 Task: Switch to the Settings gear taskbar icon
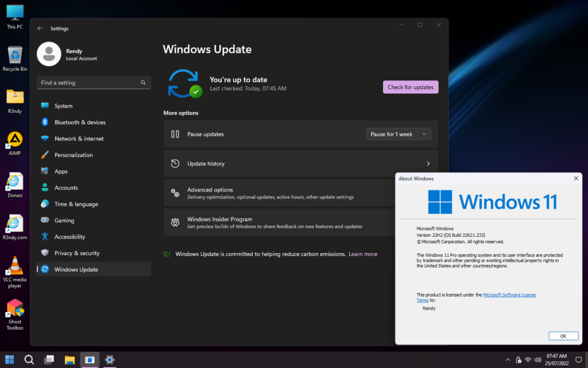(x=110, y=360)
